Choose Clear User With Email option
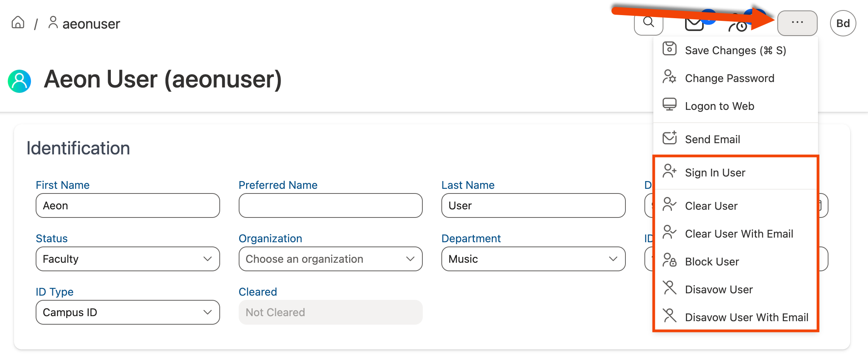This screenshot has width=868, height=356. (x=739, y=234)
